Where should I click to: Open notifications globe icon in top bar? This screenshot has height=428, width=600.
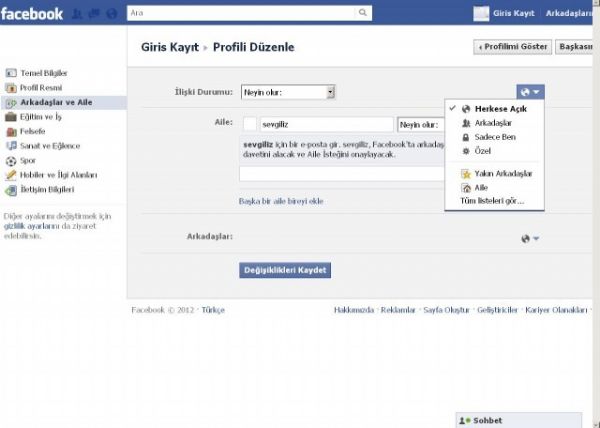(111, 14)
